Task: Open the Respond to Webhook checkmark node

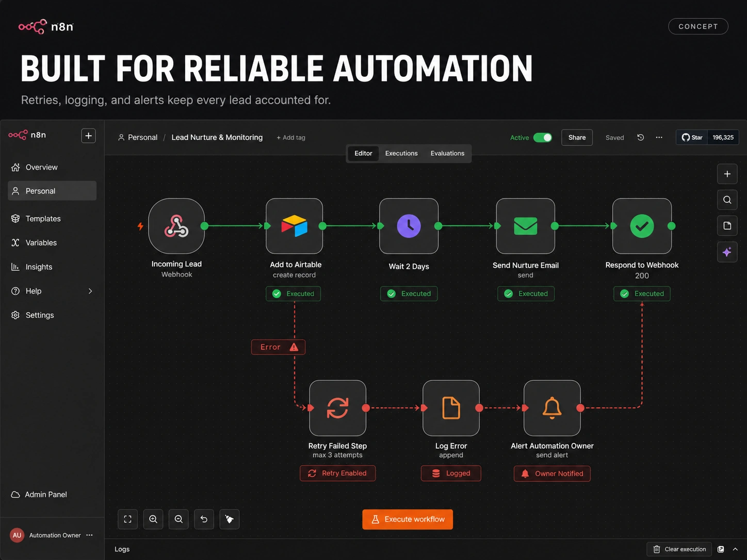Action: [642, 226]
